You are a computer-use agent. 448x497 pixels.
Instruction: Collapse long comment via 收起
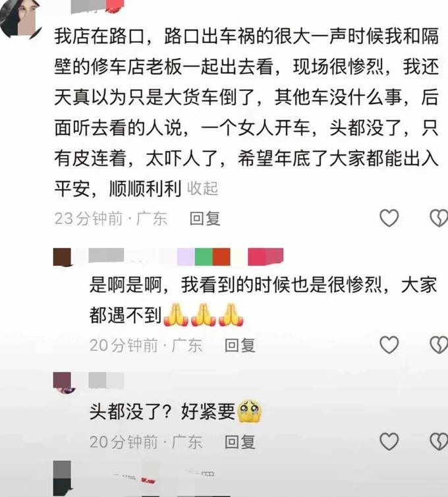pyautogui.click(x=202, y=189)
